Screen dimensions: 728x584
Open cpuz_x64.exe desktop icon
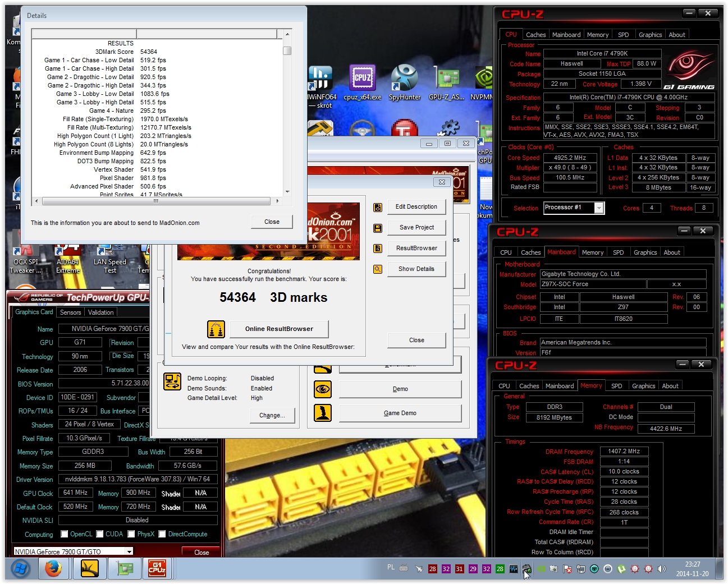coord(362,83)
